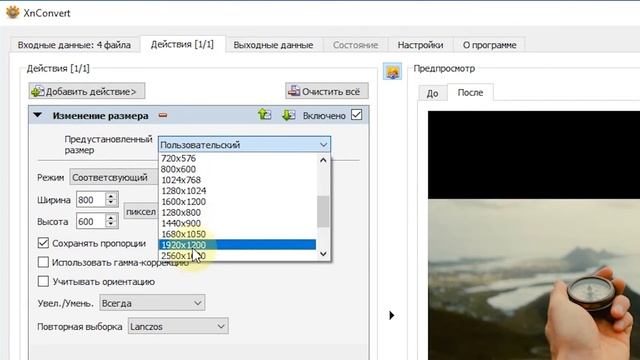This screenshot has height=360, width=640.
Task: Select 1440x900 in the preset list
Action: pyautogui.click(x=238, y=223)
